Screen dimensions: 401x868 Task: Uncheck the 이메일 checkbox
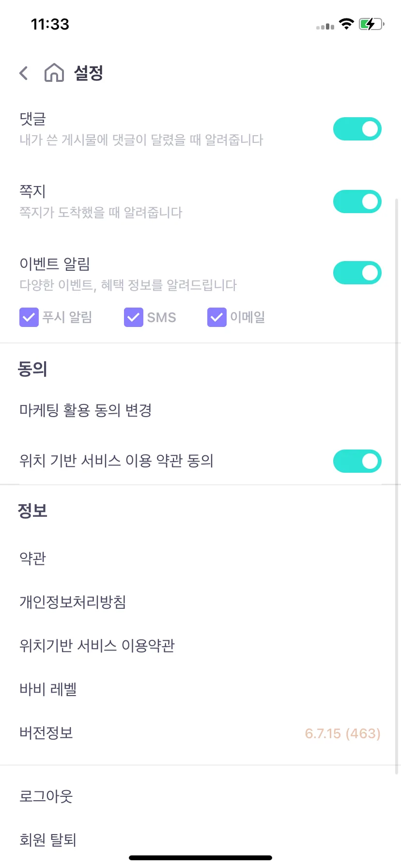(x=217, y=317)
